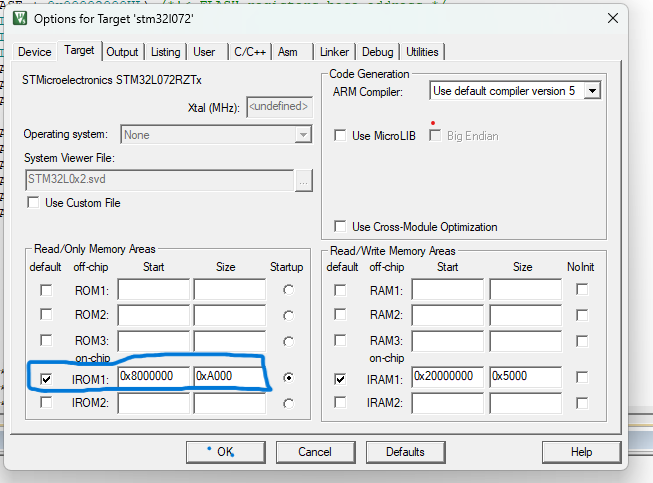Image resolution: width=653 pixels, height=483 pixels.
Task: Uncheck the IROM1 default checkbox
Action: [46, 379]
